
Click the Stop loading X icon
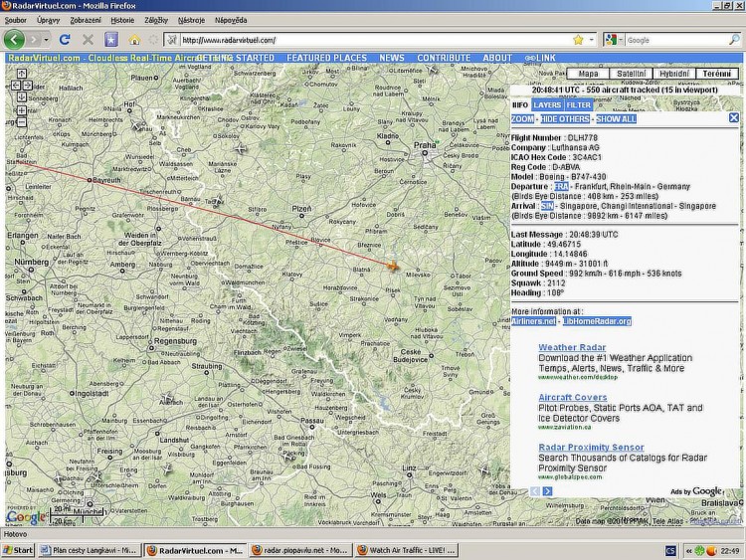(x=88, y=40)
